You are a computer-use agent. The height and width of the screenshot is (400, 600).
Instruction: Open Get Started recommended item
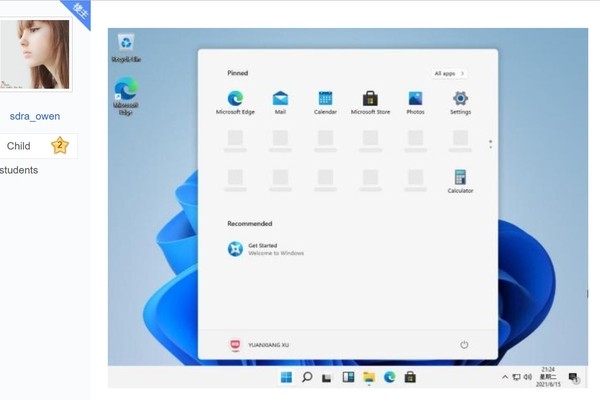266,249
